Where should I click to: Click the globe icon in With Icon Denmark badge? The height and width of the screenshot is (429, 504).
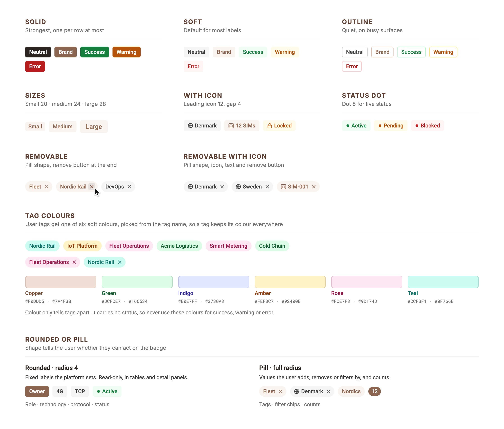190,125
